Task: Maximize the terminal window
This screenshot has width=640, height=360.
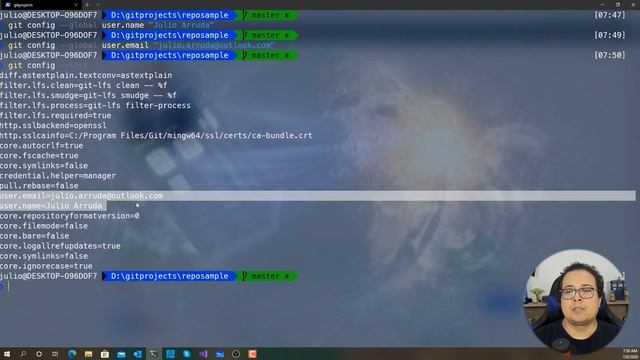Action: click(x=618, y=4)
